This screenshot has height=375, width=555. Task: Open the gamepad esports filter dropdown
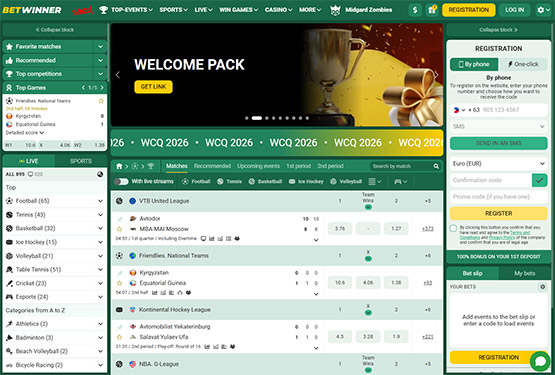click(x=401, y=181)
